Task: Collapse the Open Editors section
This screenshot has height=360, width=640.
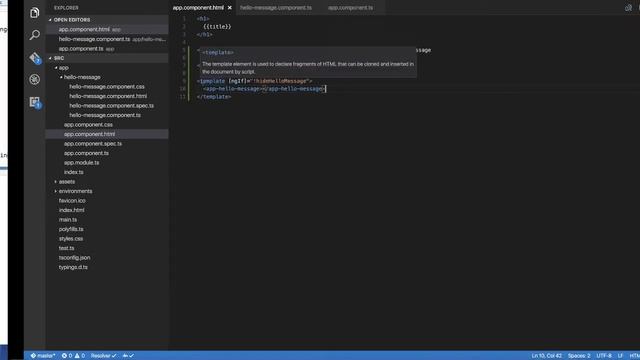Action: pos(50,20)
